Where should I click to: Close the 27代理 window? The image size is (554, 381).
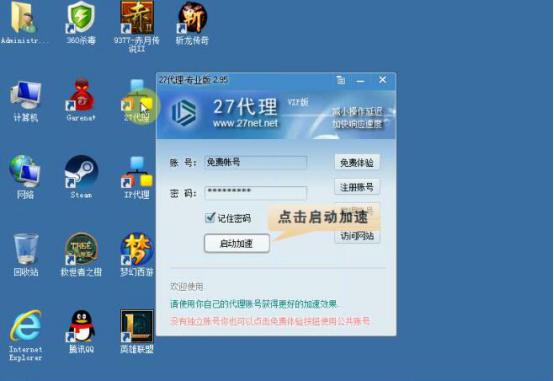382,80
